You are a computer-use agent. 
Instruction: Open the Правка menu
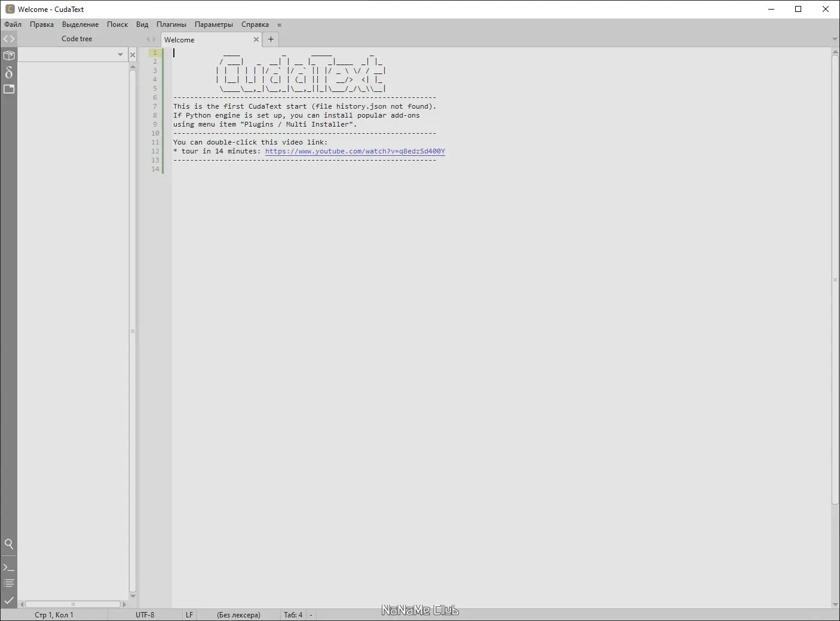42,24
